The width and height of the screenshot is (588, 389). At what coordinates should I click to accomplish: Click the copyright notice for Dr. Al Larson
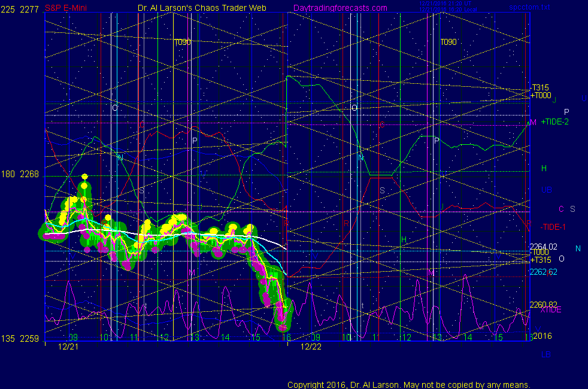[409, 385]
